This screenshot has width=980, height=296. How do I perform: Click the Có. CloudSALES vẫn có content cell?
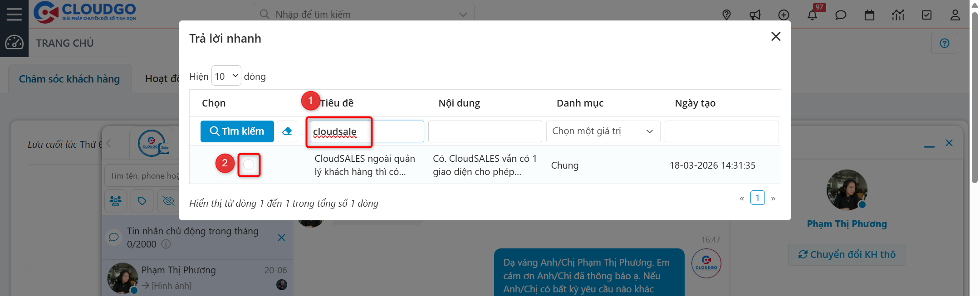coord(485,165)
